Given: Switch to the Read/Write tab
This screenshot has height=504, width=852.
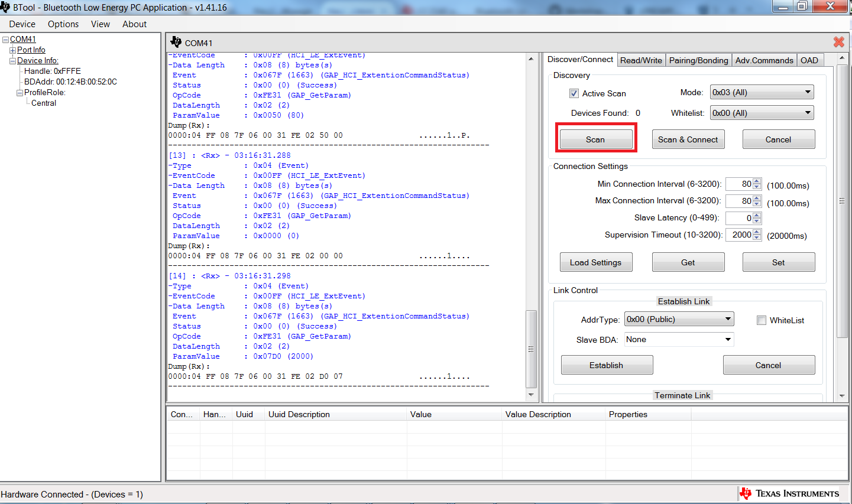Looking at the screenshot, I should click(x=641, y=60).
